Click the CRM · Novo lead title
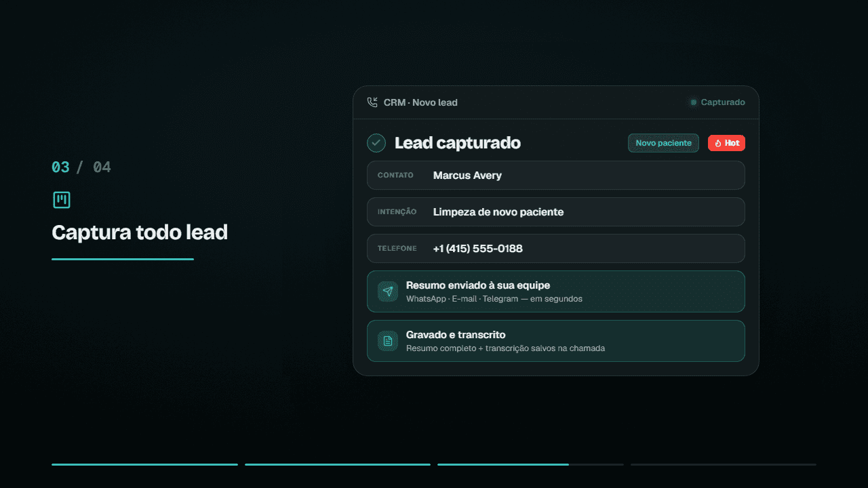Viewport: 868px width, 488px height. pos(420,102)
